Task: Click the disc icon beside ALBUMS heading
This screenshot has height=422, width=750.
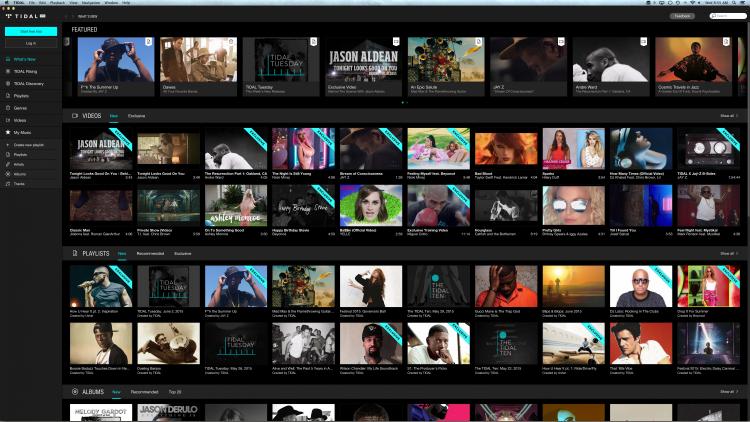Action: [x=75, y=391]
